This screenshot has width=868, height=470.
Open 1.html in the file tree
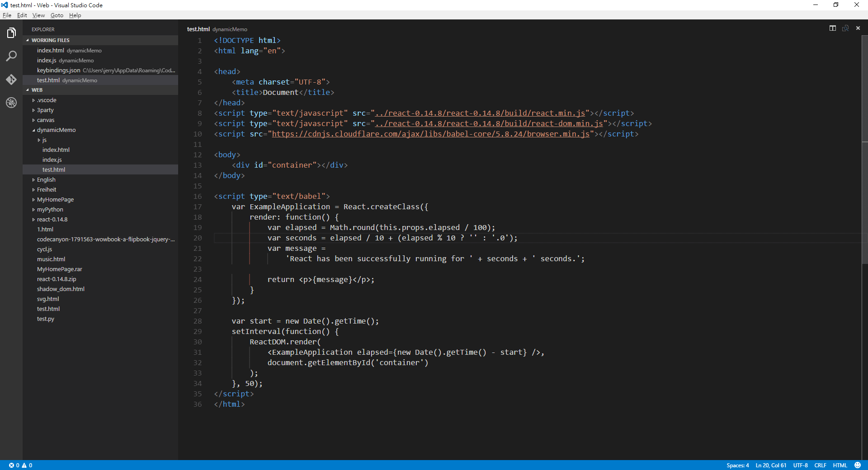[100, 229]
